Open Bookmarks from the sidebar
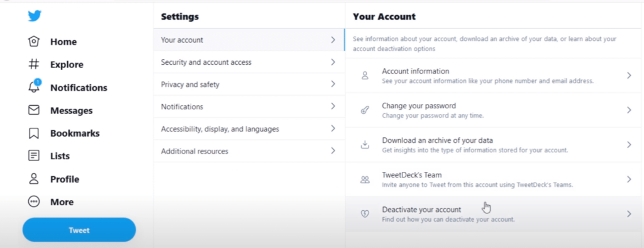 click(x=75, y=133)
